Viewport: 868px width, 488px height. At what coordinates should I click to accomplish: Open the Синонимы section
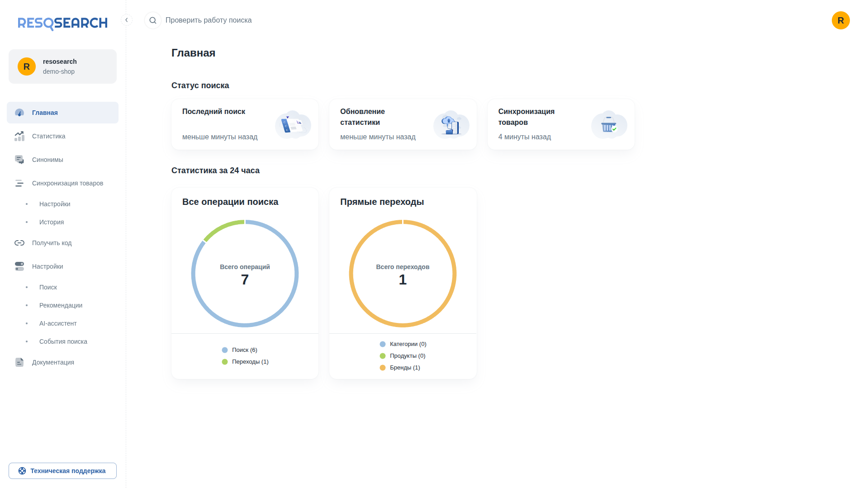(62, 160)
